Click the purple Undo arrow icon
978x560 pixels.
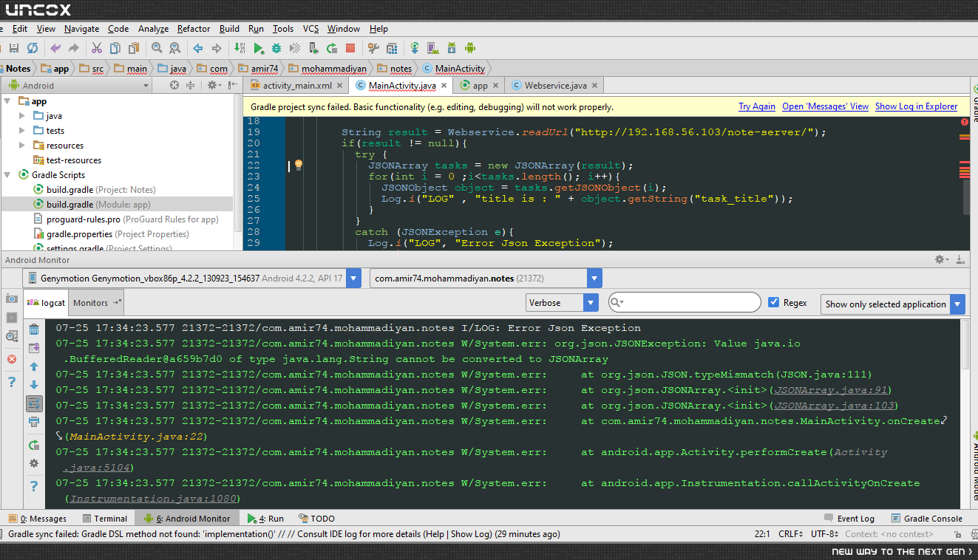click(x=55, y=48)
